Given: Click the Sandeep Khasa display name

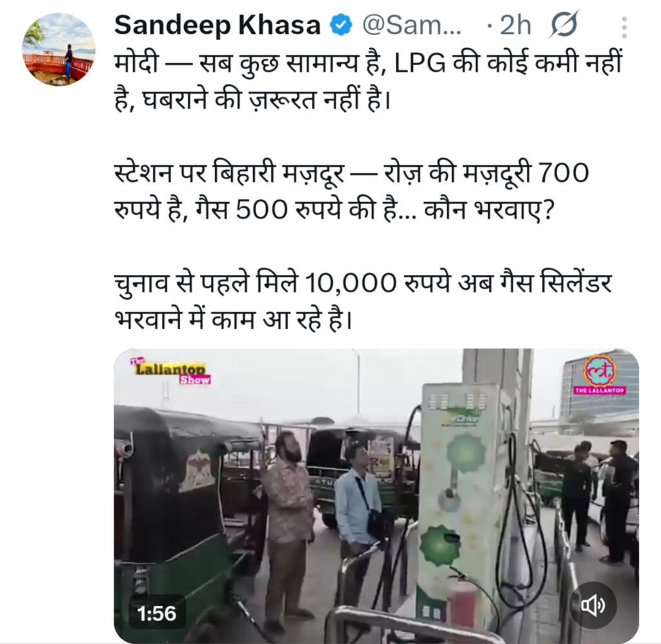Looking at the screenshot, I should pos(218,26).
